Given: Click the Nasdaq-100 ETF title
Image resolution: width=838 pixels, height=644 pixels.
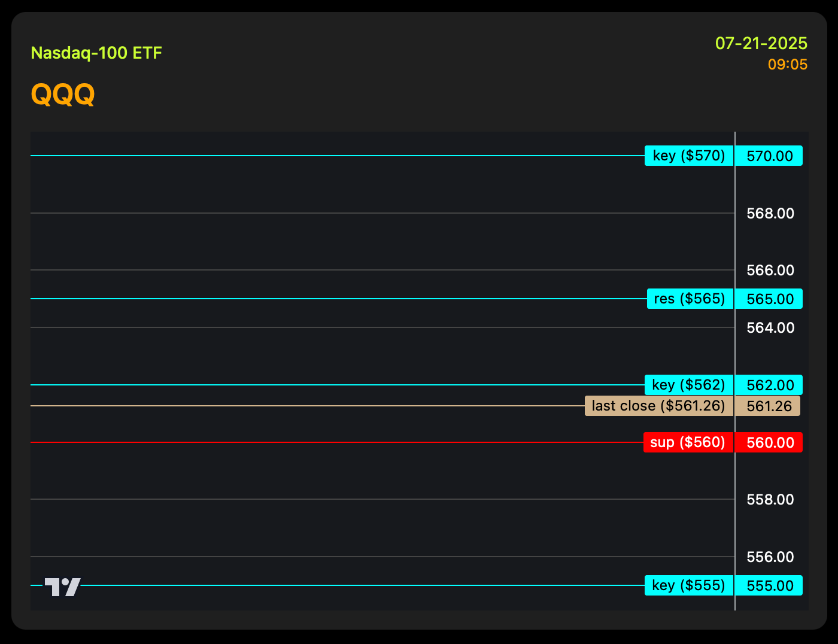Looking at the screenshot, I should pos(96,53).
